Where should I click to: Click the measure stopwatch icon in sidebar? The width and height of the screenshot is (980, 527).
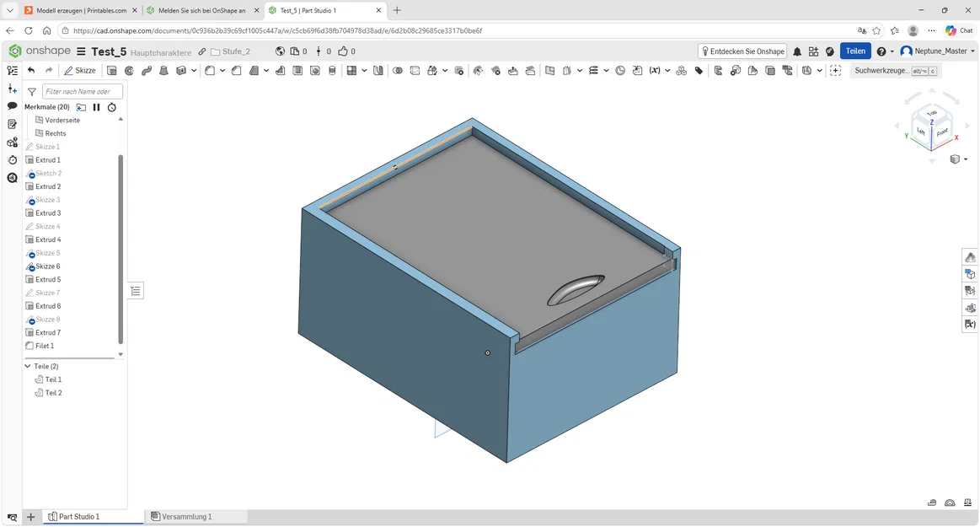pyautogui.click(x=12, y=160)
